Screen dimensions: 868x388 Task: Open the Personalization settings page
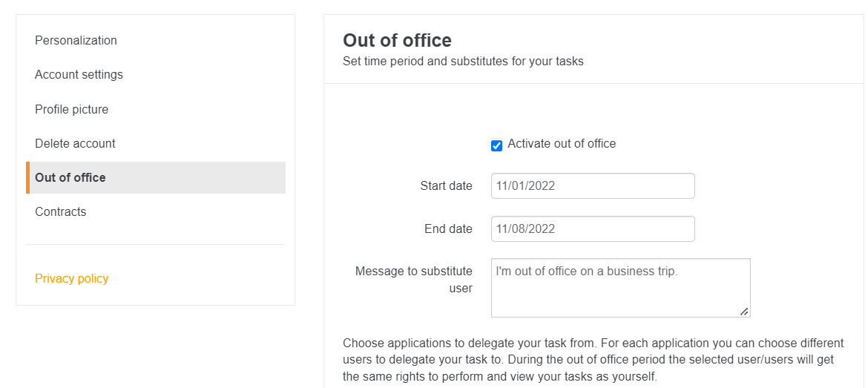click(x=76, y=40)
